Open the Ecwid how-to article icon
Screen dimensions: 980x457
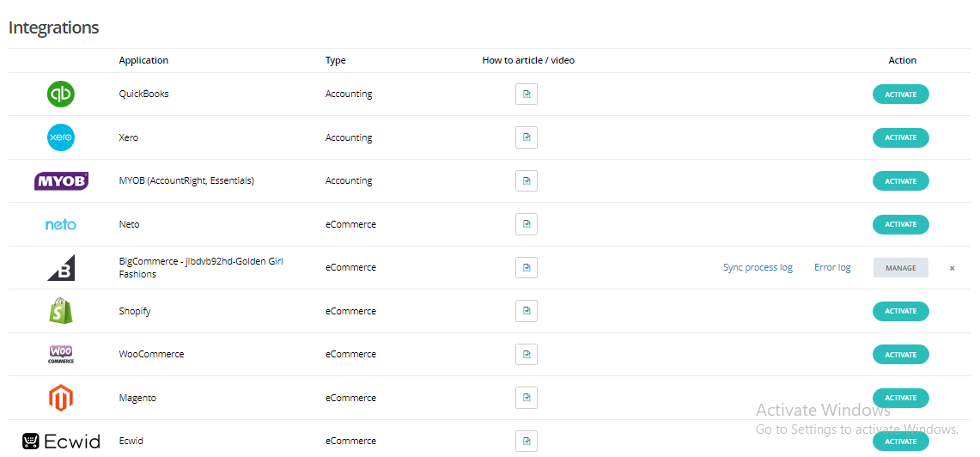tap(527, 442)
